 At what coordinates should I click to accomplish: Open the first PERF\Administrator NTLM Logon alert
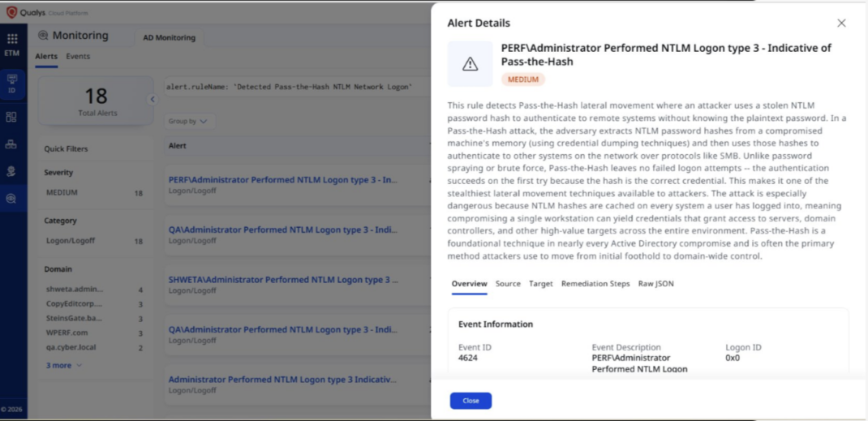point(283,180)
